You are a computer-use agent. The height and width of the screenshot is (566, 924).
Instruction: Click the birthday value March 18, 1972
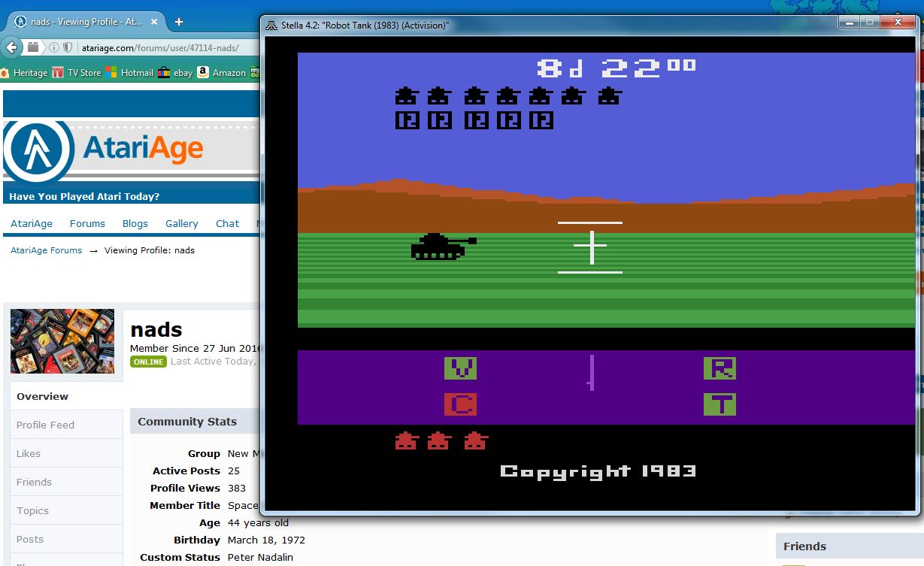[x=266, y=540]
